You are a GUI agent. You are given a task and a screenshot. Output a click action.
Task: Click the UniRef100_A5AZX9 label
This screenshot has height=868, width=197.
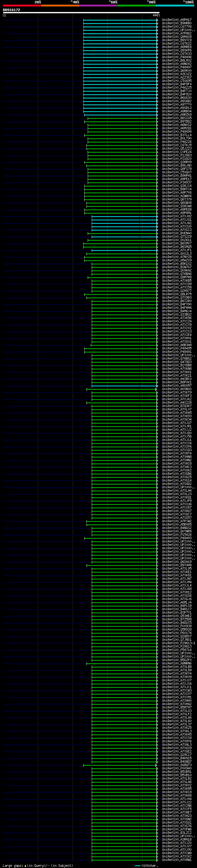(177, 260)
